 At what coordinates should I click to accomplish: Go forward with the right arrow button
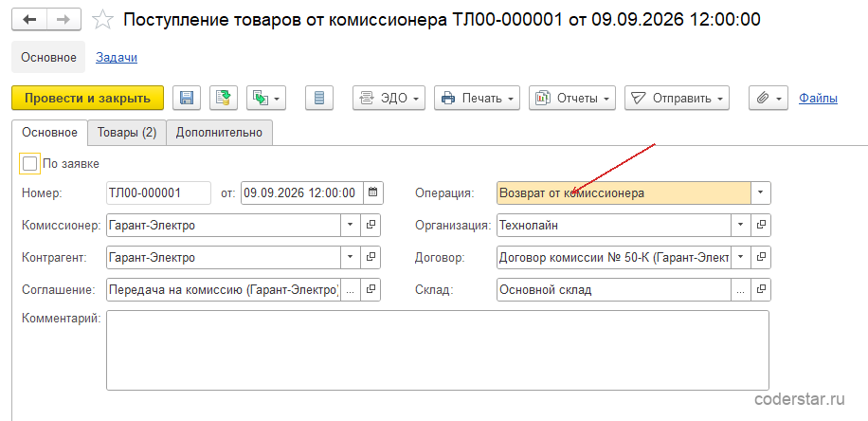coord(63,19)
